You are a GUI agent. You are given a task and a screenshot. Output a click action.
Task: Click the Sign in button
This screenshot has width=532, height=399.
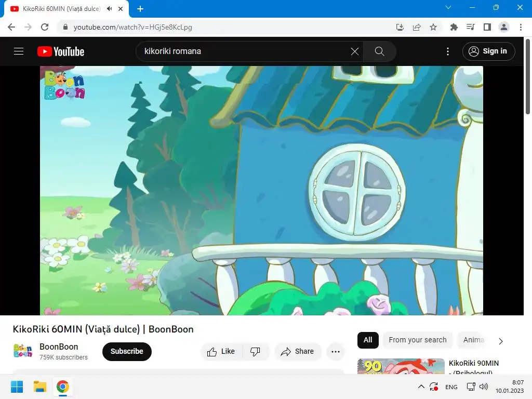pyautogui.click(x=488, y=51)
